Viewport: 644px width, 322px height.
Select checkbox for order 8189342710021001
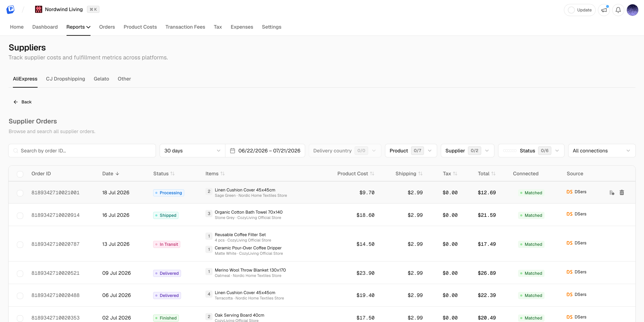point(20,193)
